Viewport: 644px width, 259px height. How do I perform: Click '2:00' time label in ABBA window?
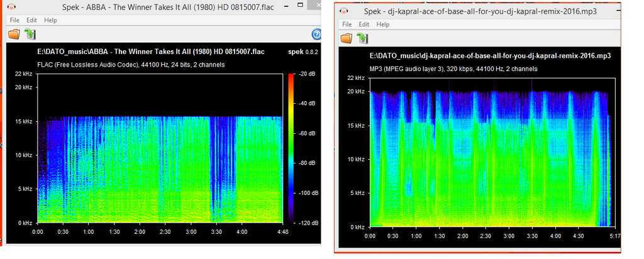click(139, 232)
